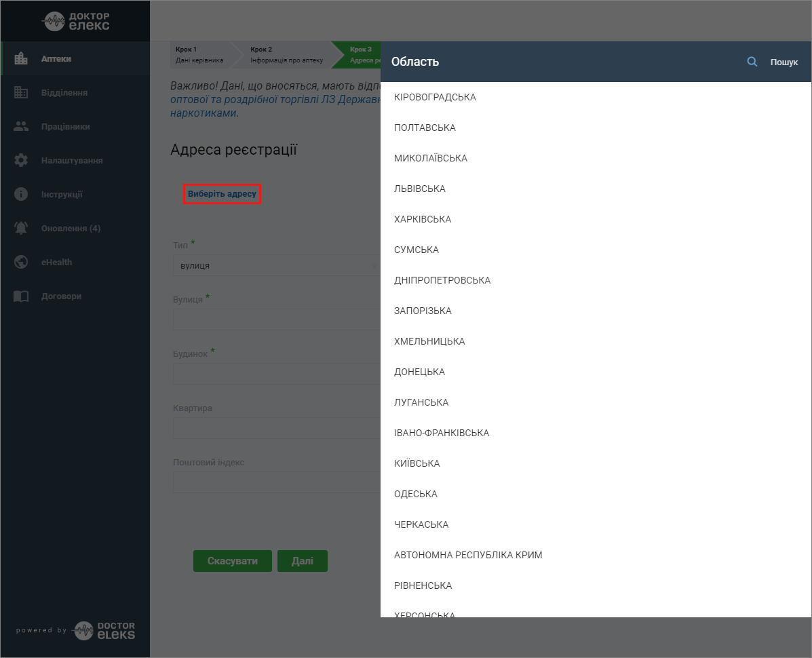Open Оновлення (4) menu item
Screen dimensions: 812x658
click(75, 229)
